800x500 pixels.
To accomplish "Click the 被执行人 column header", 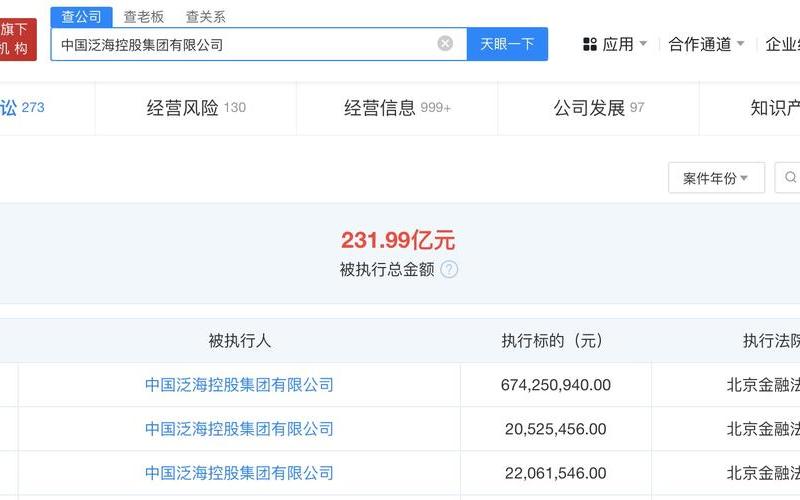I will [239, 340].
